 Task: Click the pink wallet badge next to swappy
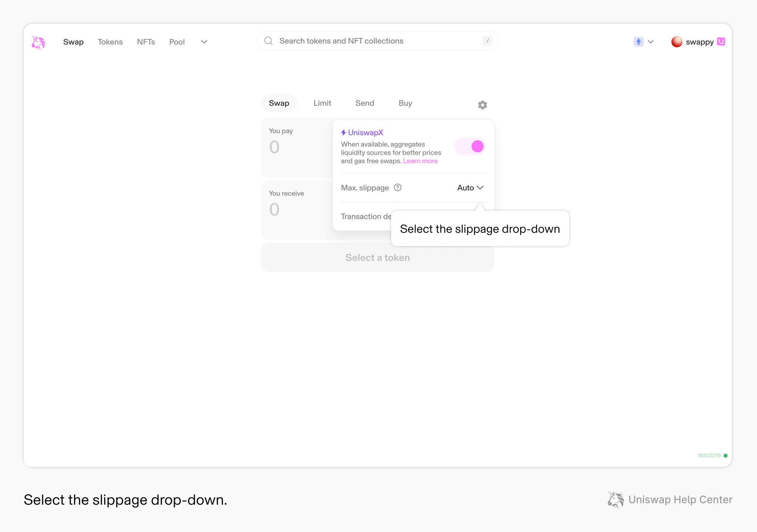(721, 42)
